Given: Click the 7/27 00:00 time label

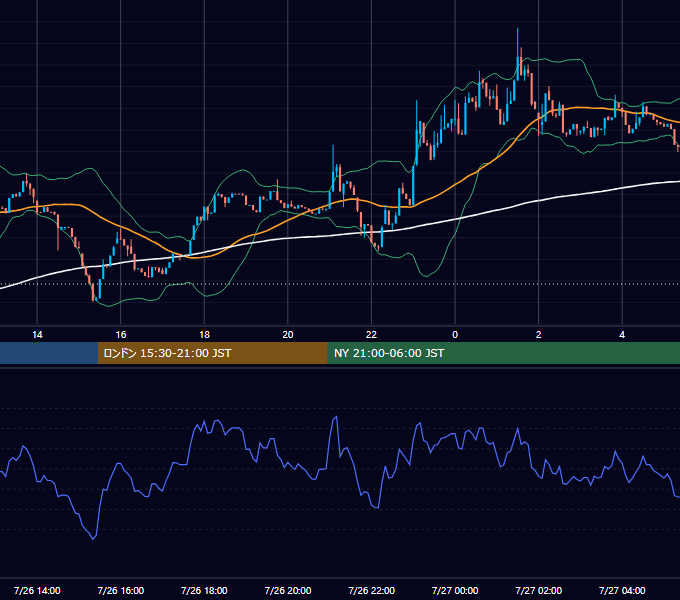Looking at the screenshot, I should [455, 590].
